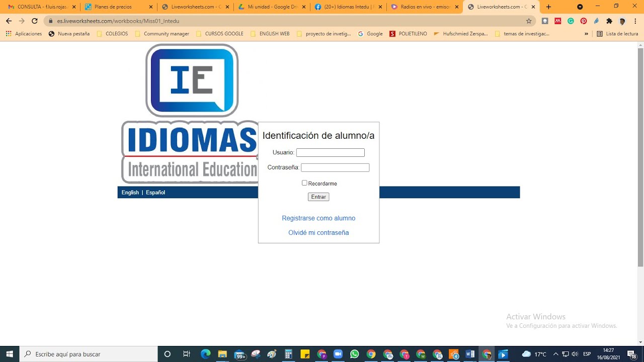Image resolution: width=644 pixels, height=362 pixels.
Task: Open the volume control in system tray
Action: pos(575,354)
